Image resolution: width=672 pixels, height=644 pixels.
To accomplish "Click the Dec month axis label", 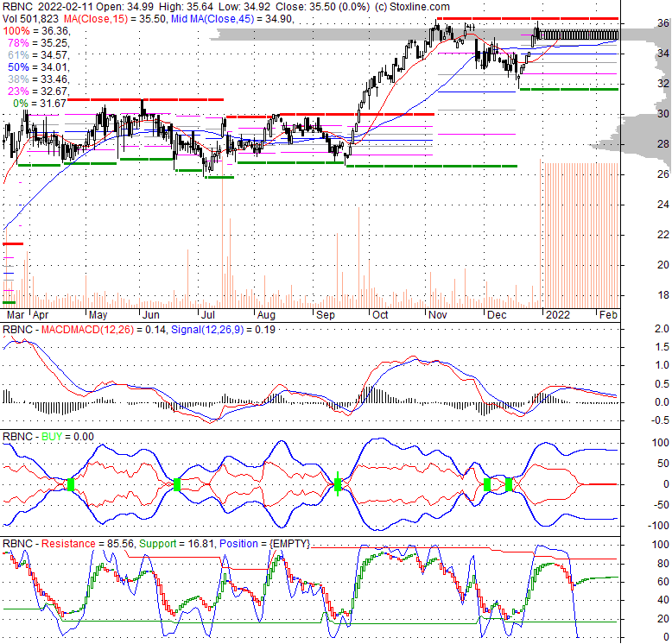I will [x=497, y=315].
